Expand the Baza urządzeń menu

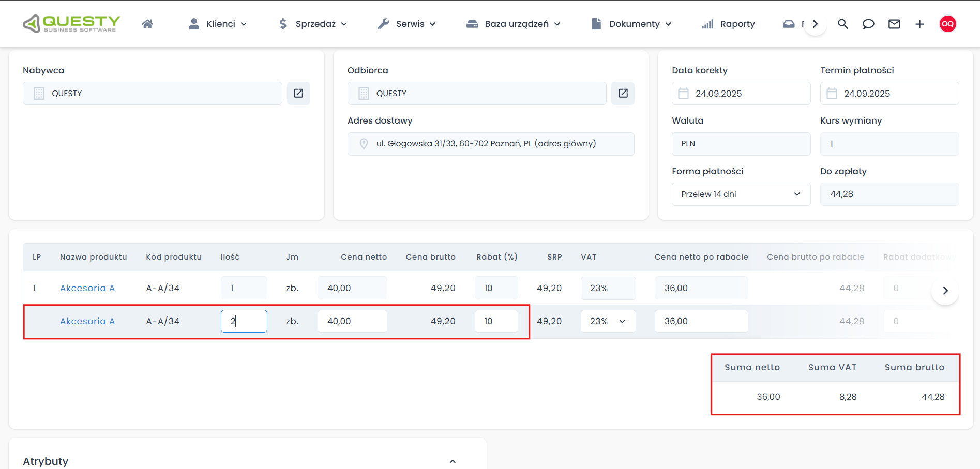click(x=514, y=24)
